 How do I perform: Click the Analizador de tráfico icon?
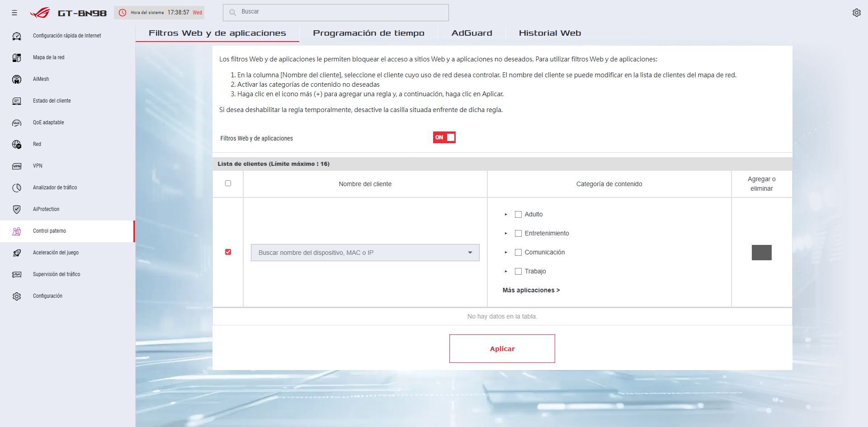click(17, 188)
